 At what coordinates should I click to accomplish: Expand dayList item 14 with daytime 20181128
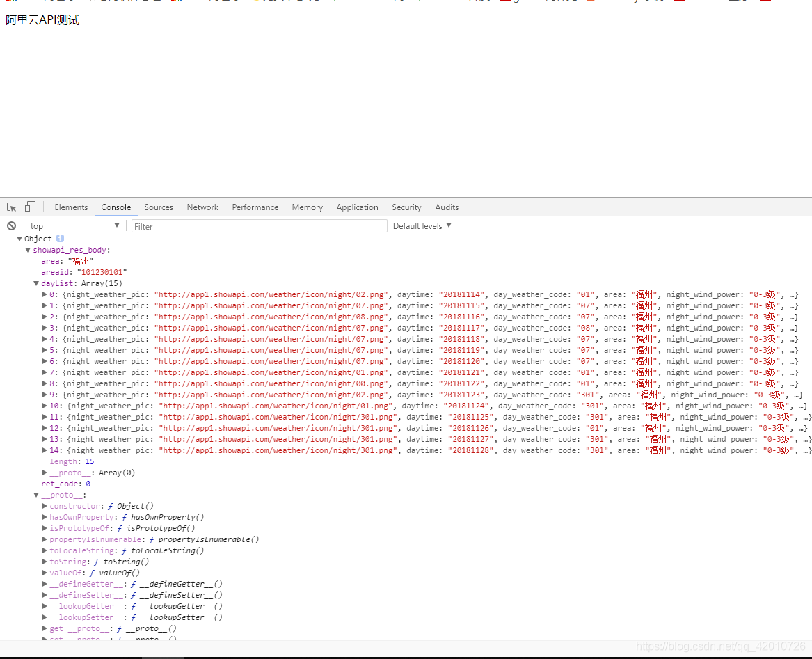(x=45, y=450)
